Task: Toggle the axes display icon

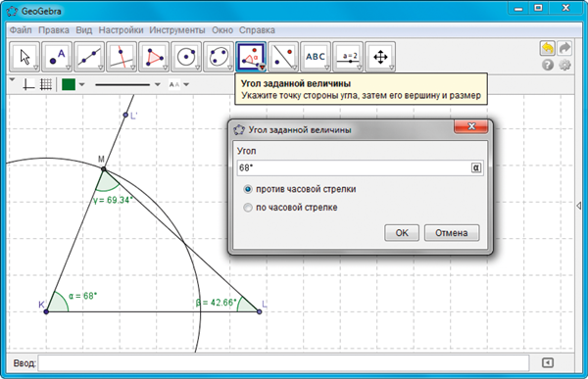Action: (28, 84)
